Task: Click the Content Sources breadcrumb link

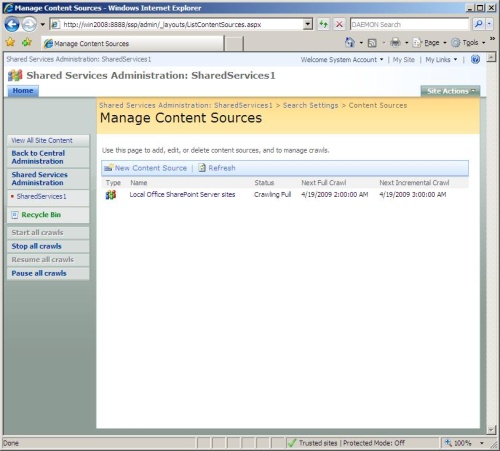Action: click(x=378, y=105)
